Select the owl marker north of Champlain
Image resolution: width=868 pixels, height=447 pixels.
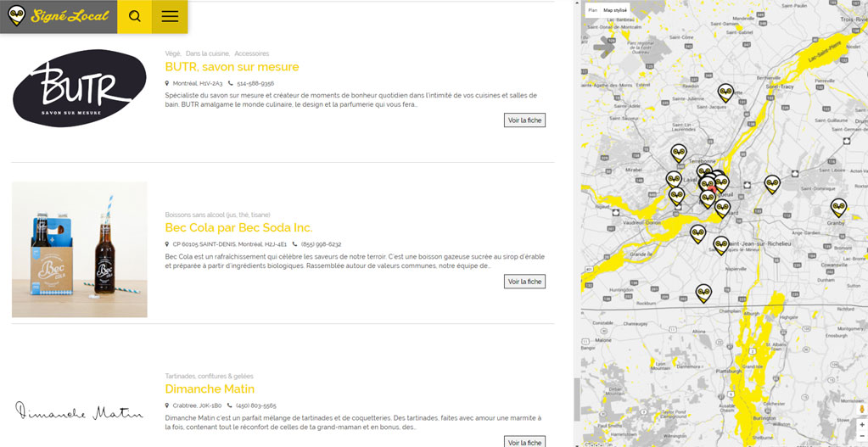(x=703, y=293)
